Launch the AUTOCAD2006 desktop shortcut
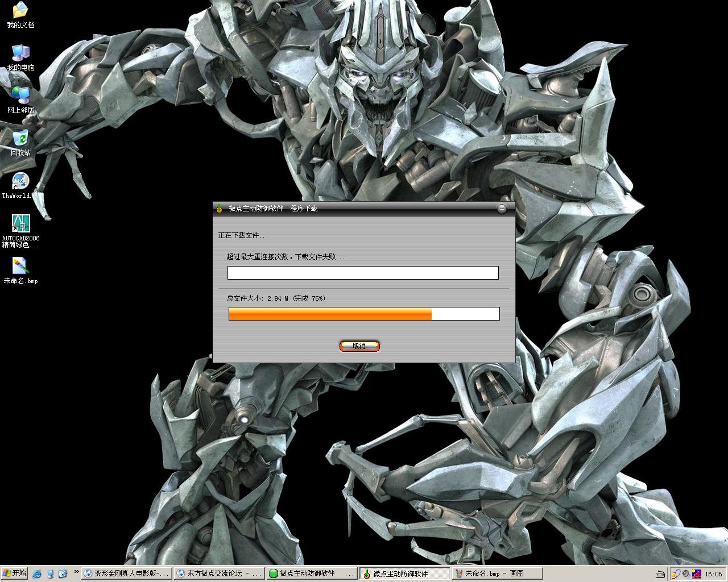The height and width of the screenshot is (582, 728). pyautogui.click(x=20, y=231)
